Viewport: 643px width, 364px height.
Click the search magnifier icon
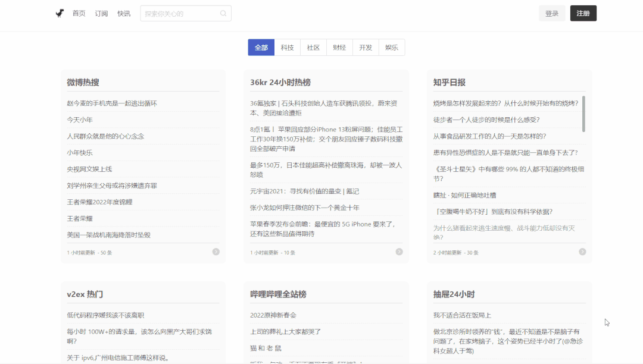tap(223, 14)
